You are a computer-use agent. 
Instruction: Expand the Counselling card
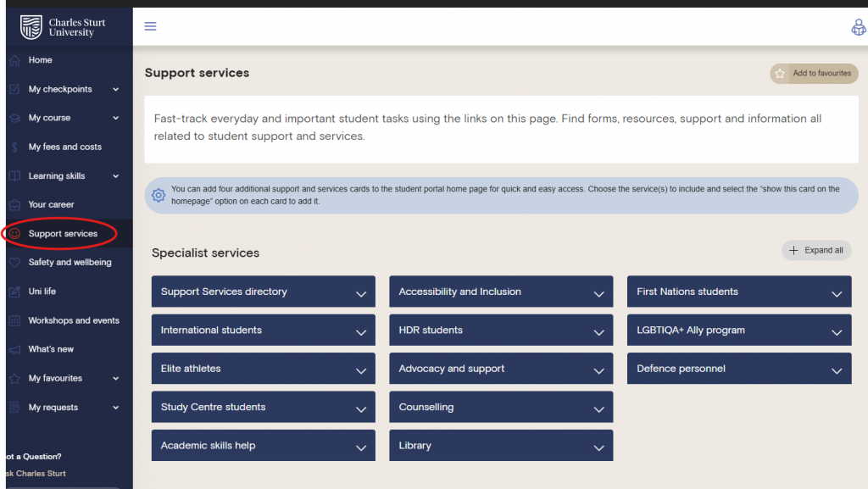point(598,408)
